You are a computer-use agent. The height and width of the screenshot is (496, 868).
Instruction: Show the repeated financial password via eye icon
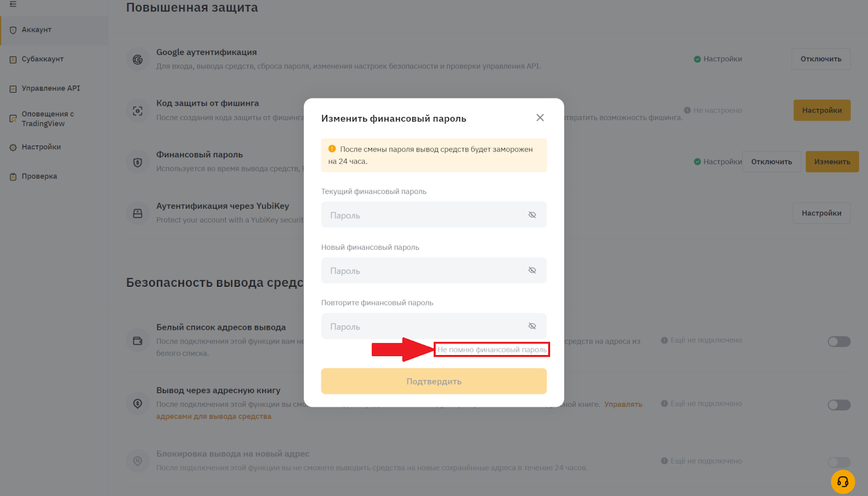click(532, 326)
